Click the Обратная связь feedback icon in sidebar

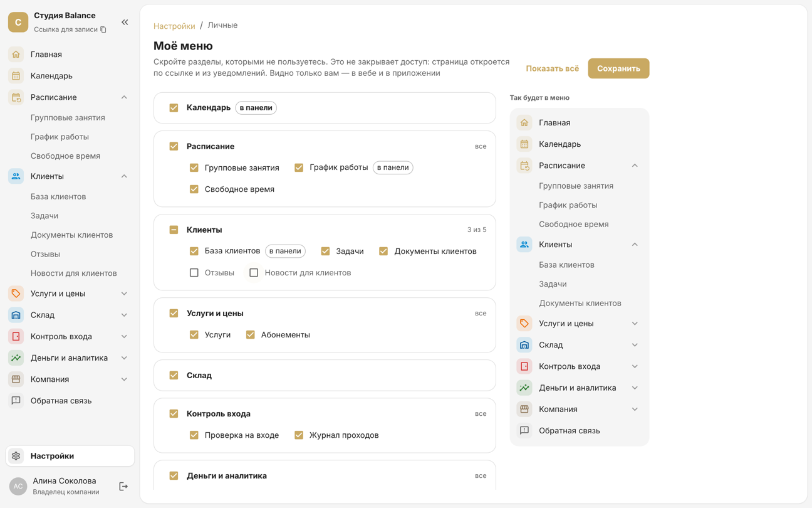pyautogui.click(x=16, y=401)
